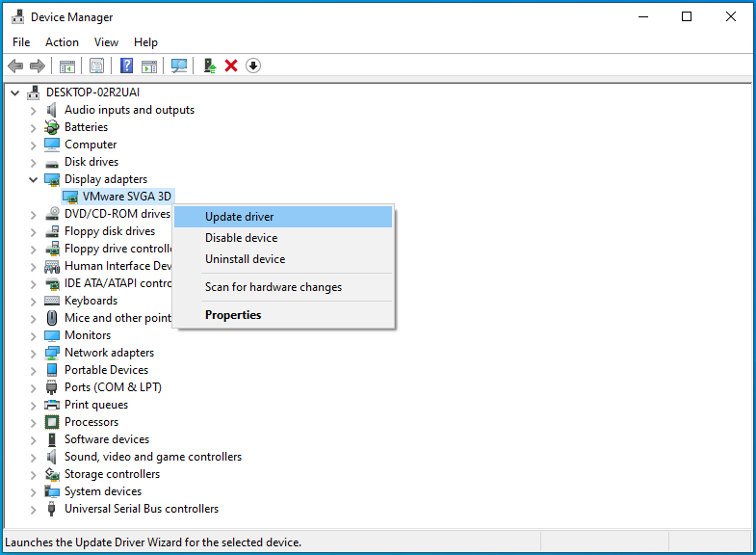
Task: Click the Update device driver toolbar icon
Action: (x=209, y=66)
